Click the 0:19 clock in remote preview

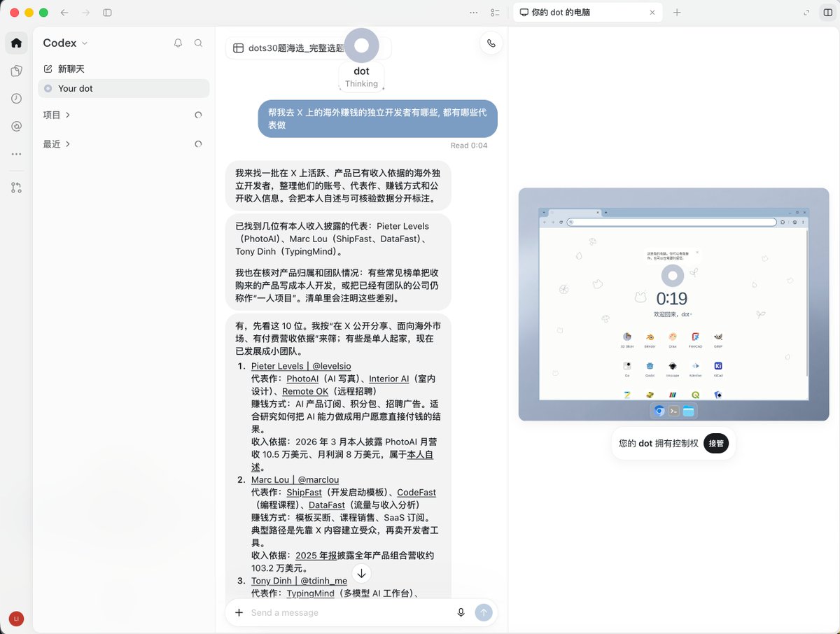click(x=671, y=300)
